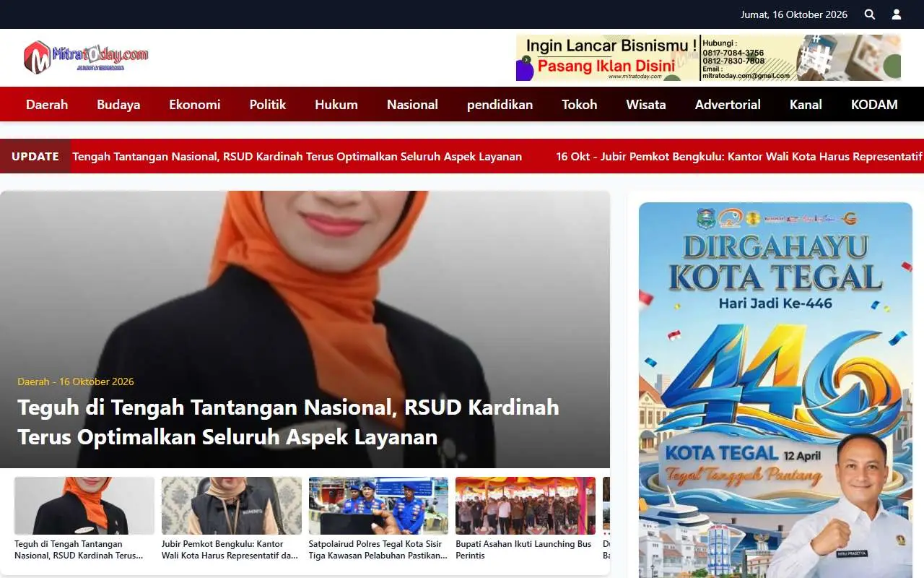Click the Daerah category label on featured article
924x578 pixels.
pos(34,381)
